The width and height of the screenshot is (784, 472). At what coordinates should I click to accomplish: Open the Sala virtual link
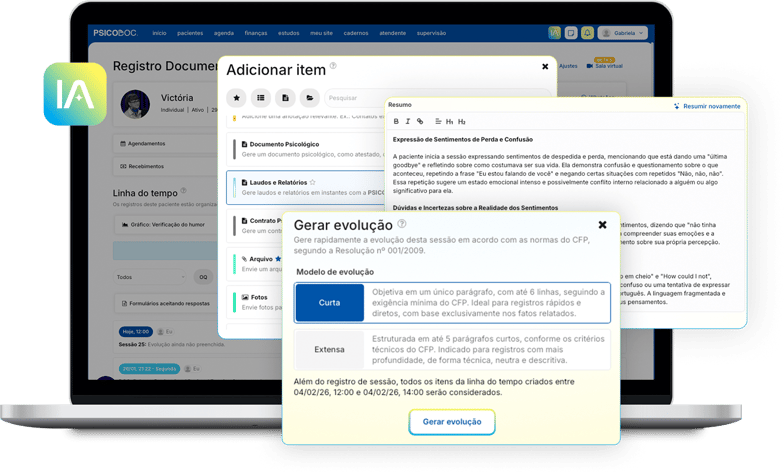click(605, 66)
